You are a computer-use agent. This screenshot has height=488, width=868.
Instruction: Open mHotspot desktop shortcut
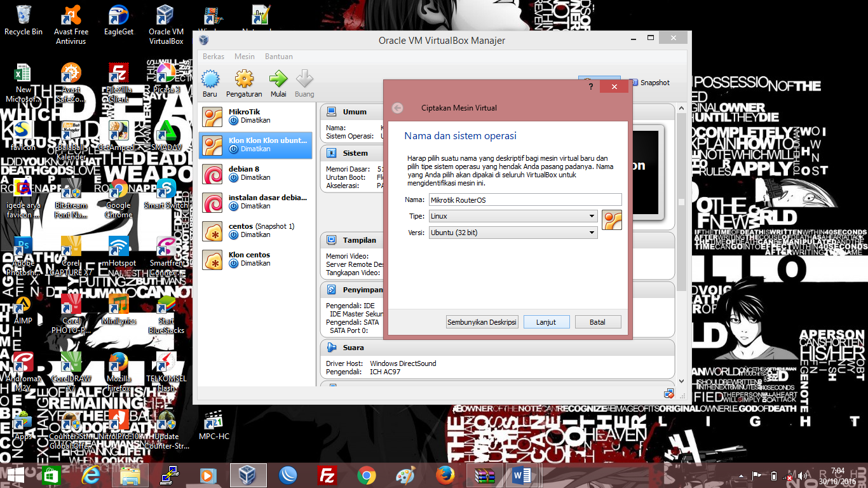pyautogui.click(x=119, y=252)
